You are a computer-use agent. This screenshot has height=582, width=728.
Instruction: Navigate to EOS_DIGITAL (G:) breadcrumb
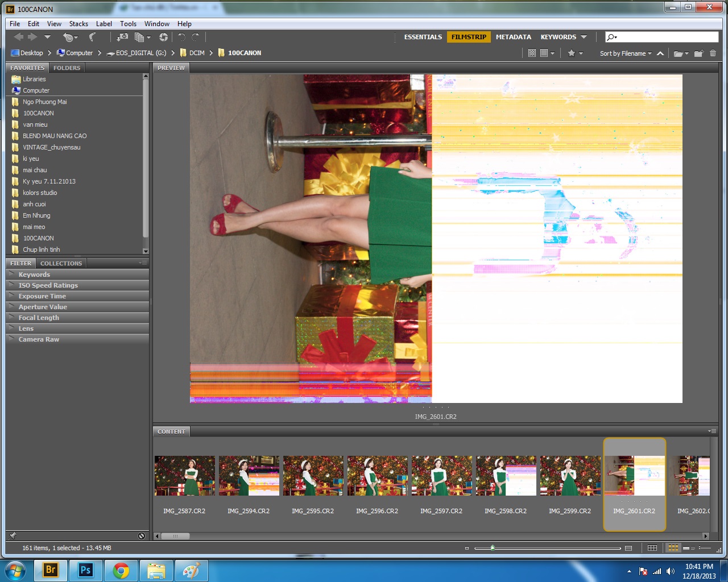[x=136, y=53]
